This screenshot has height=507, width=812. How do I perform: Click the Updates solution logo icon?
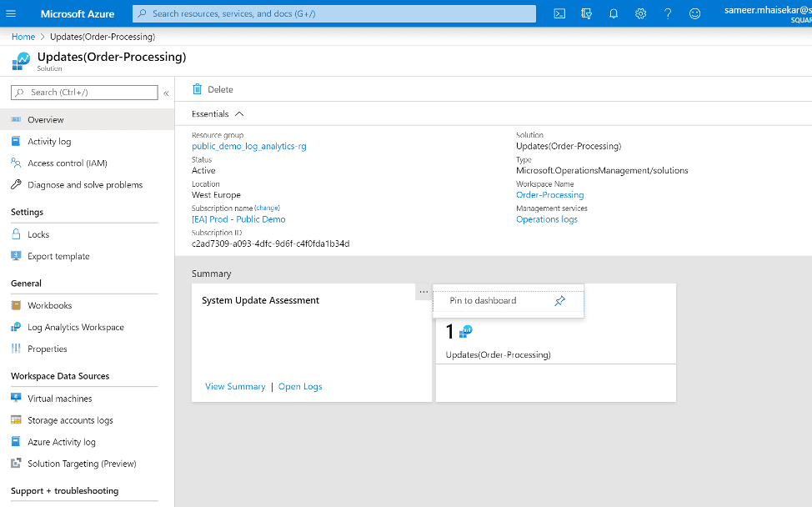pos(21,61)
